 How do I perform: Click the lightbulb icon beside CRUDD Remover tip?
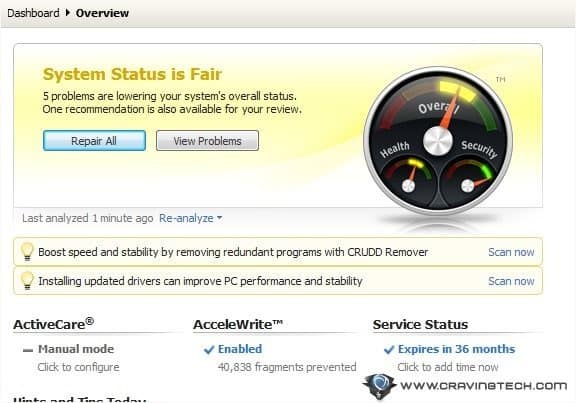[27, 252]
